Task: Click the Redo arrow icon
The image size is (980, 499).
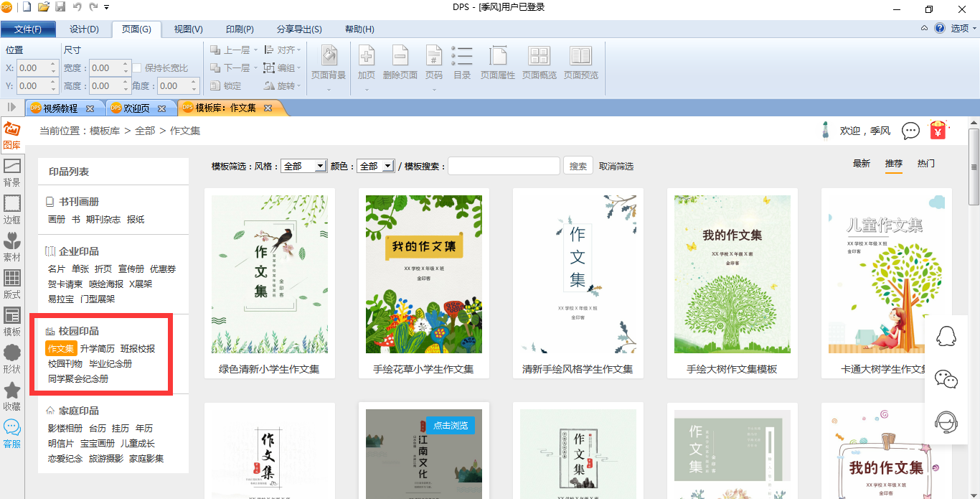Action: [x=93, y=7]
